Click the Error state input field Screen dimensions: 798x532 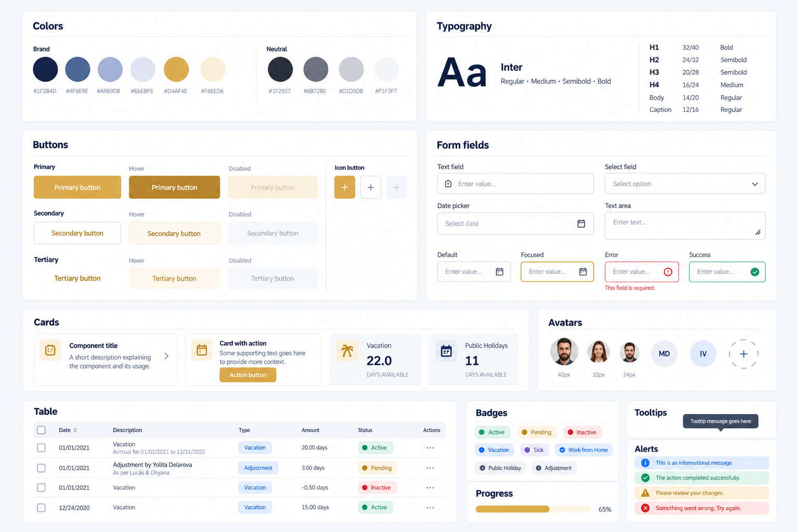642,272
